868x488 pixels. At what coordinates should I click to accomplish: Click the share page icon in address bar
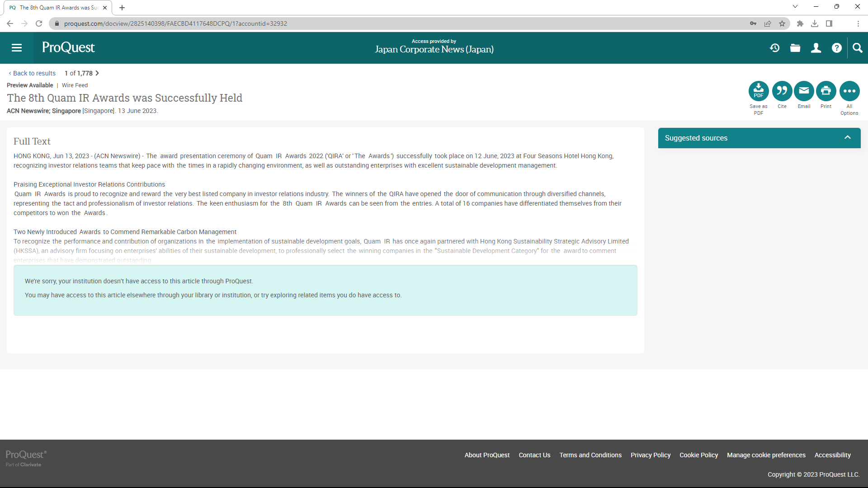[x=768, y=23]
